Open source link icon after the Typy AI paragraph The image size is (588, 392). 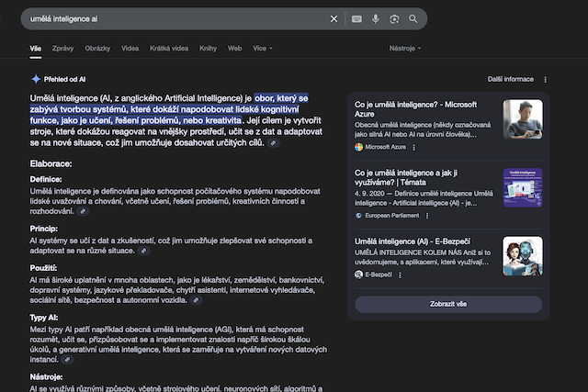67,360
